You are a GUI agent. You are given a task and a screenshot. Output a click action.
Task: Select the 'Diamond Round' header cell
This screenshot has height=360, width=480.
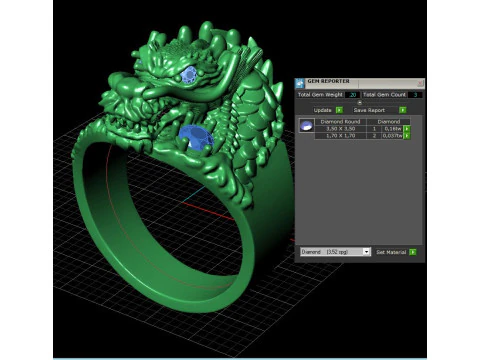tap(340, 122)
